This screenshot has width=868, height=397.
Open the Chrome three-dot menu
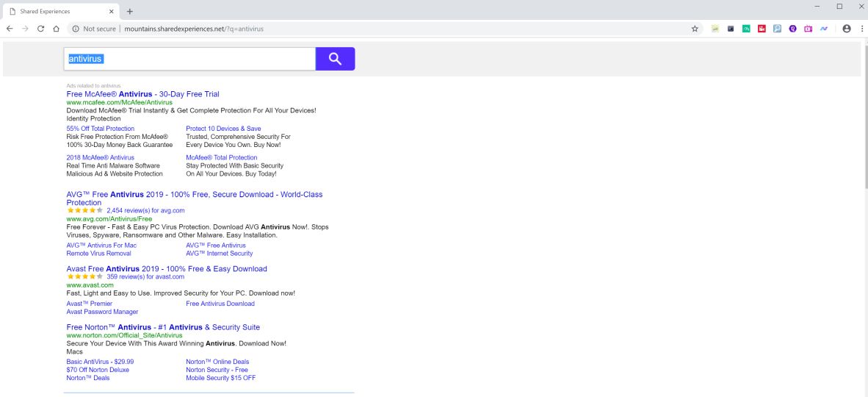coord(862,29)
